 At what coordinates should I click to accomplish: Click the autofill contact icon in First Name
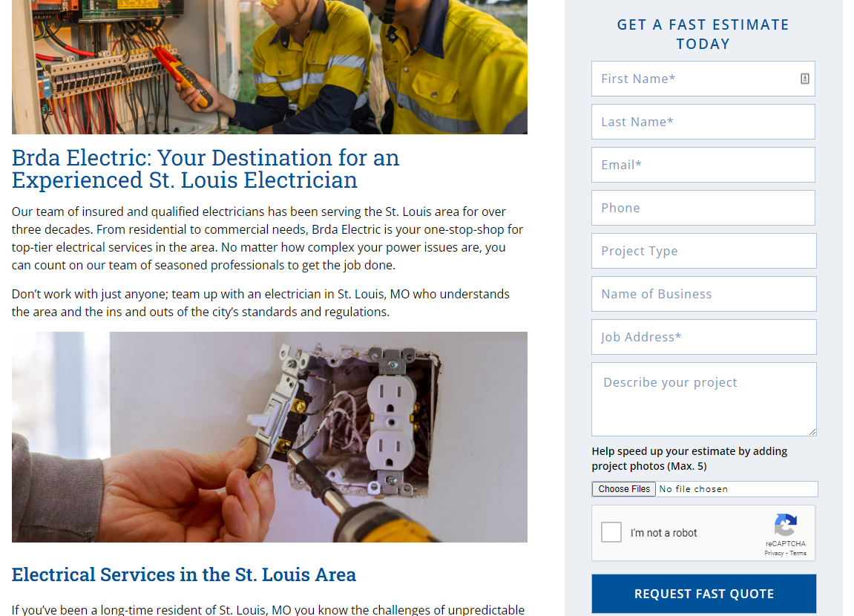pos(804,79)
